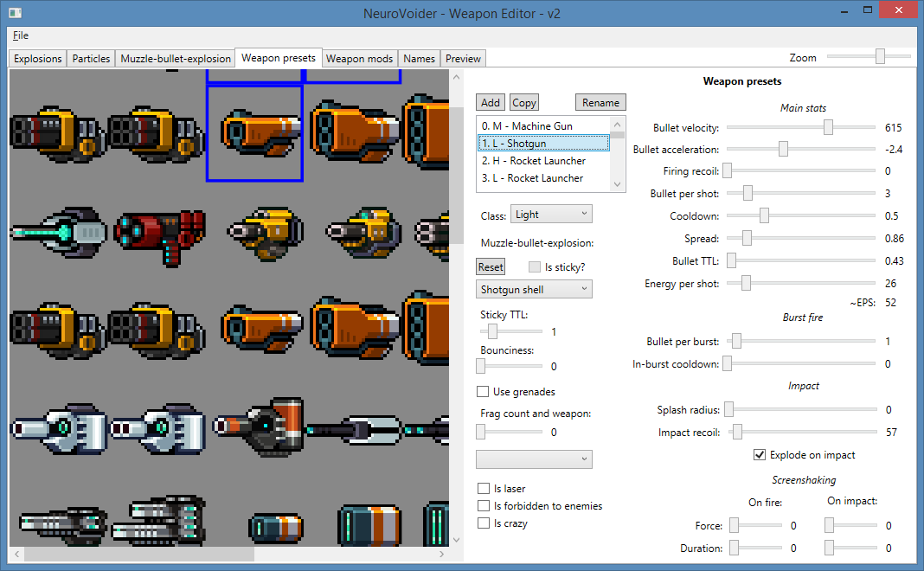Open the Preview tab

[463, 58]
